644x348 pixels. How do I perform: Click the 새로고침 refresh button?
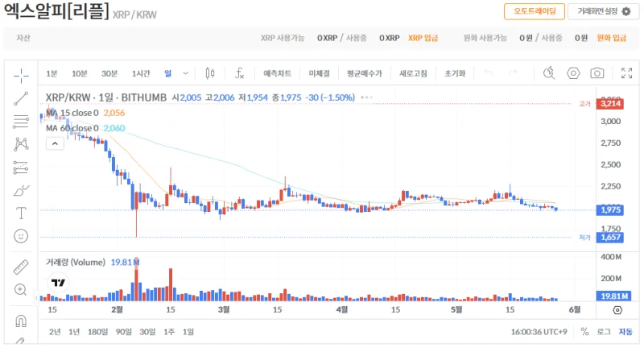[413, 73]
